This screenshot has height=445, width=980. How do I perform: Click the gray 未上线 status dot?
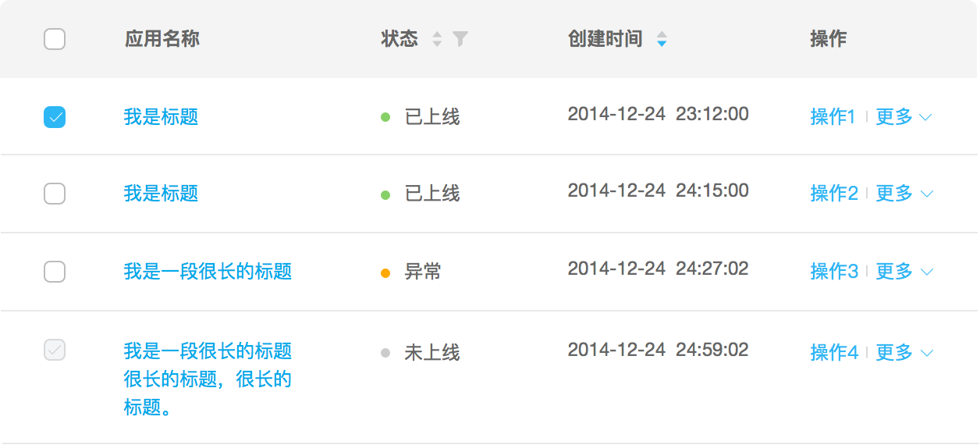(385, 353)
